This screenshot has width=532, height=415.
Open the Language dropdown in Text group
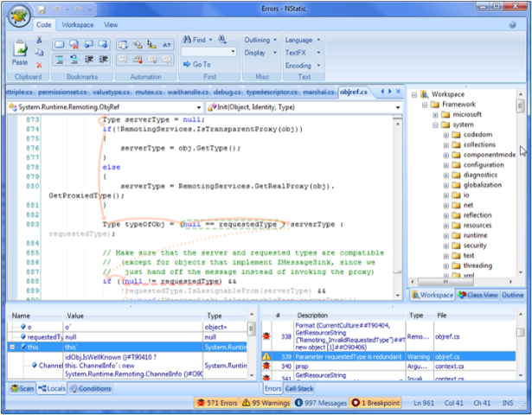tap(303, 40)
